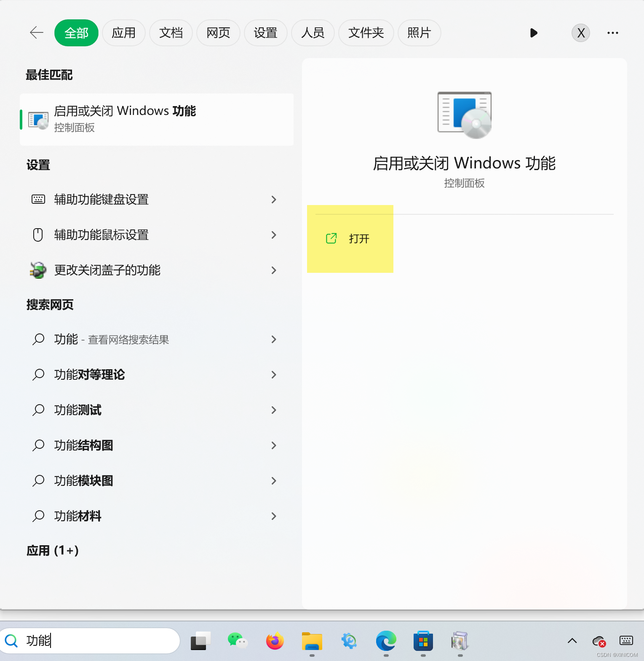Expand arrow for 辅助功能鼠标设置
Screen dimensions: 644x661
tap(274, 235)
